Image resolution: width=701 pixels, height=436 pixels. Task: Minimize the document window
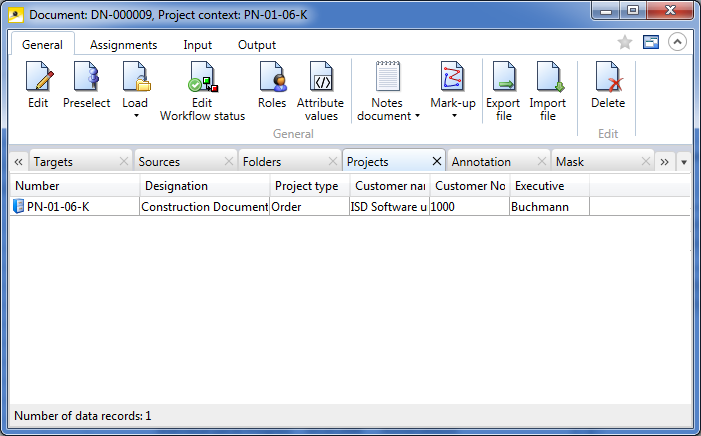click(x=606, y=11)
